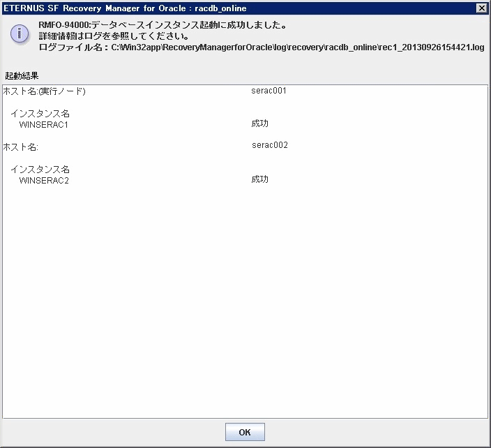Click the ホスト名: label for serac002
This screenshot has width=491, height=448.
click(21, 147)
